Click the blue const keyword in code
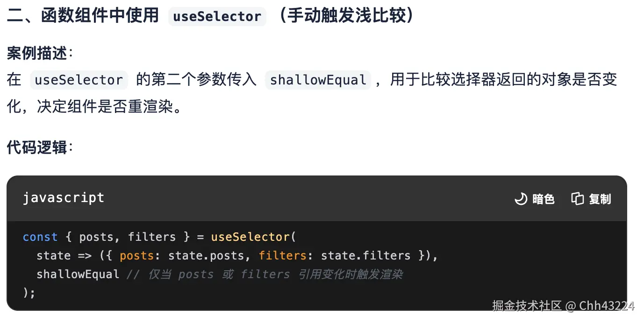This screenshot has height=322, width=644. [40, 237]
